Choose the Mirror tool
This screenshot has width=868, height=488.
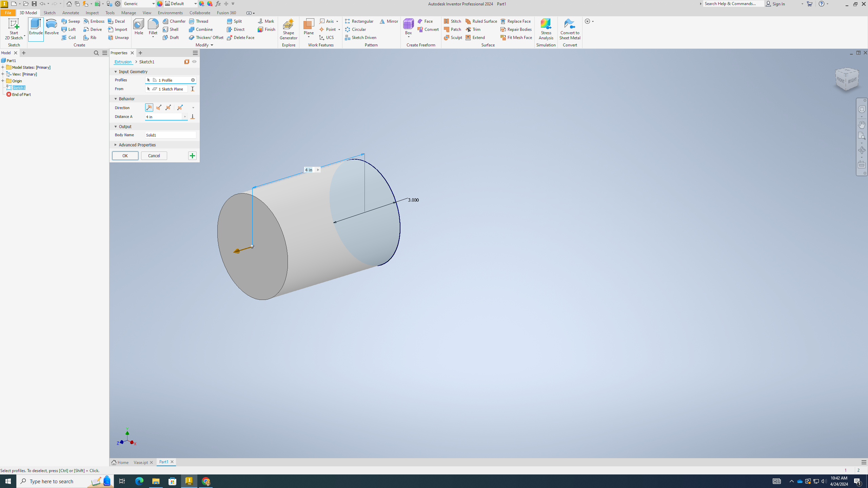(389, 21)
